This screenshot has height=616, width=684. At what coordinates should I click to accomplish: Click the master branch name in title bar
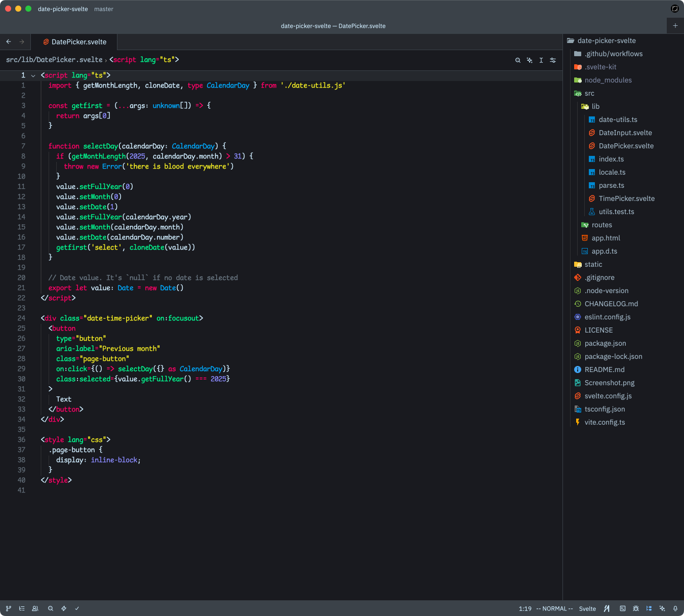104,9
